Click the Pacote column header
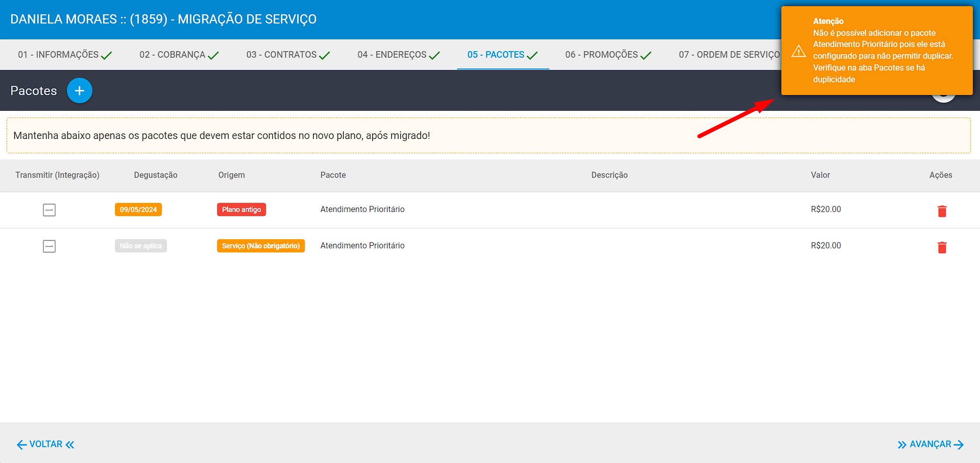Image resolution: width=980 pixels, height=463 pixels. [333, 175]
